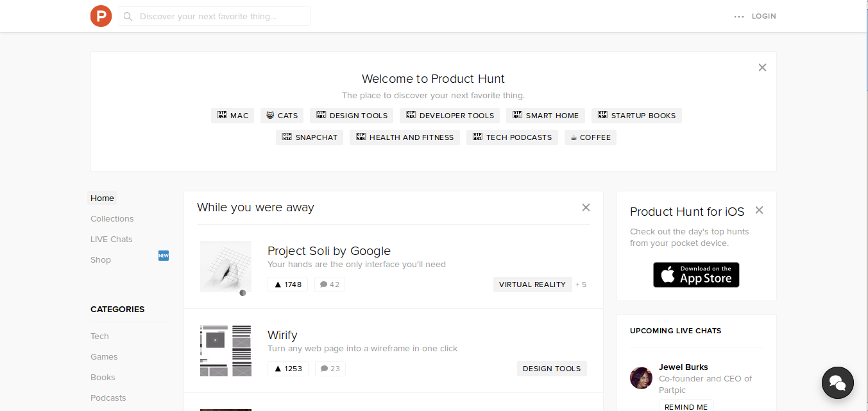Image resolution: width=868 pixels, height=411 pixels.
Task: Select the Coffee topic tag
Action: (x=590, y=137)
